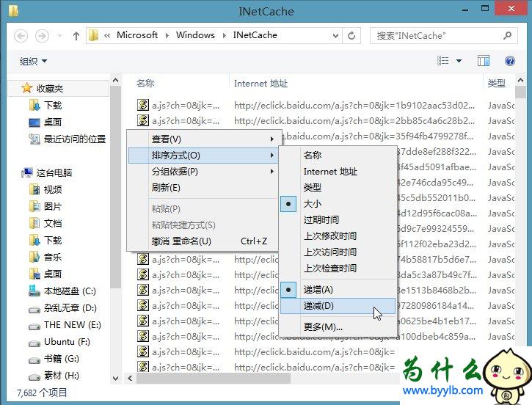Click the Back navigation arrow

[x=21, y=36]
